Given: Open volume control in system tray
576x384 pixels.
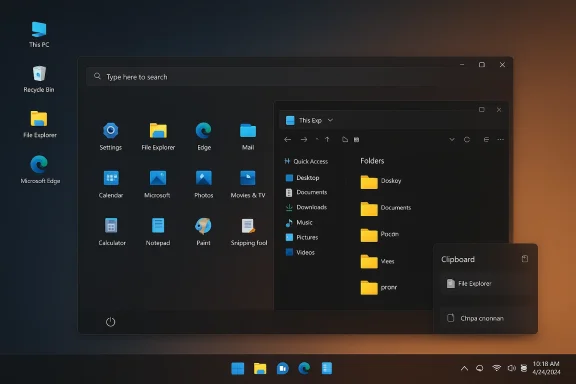Looking at the screenshot, I should click(511, 368).
